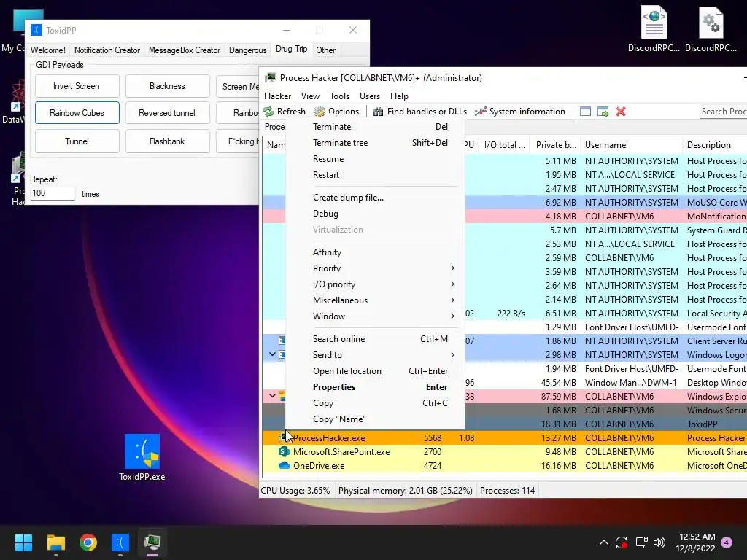Click the sync status tray icon
The width and height of the screenshot is (747, 560).
[x=622, y=542]
